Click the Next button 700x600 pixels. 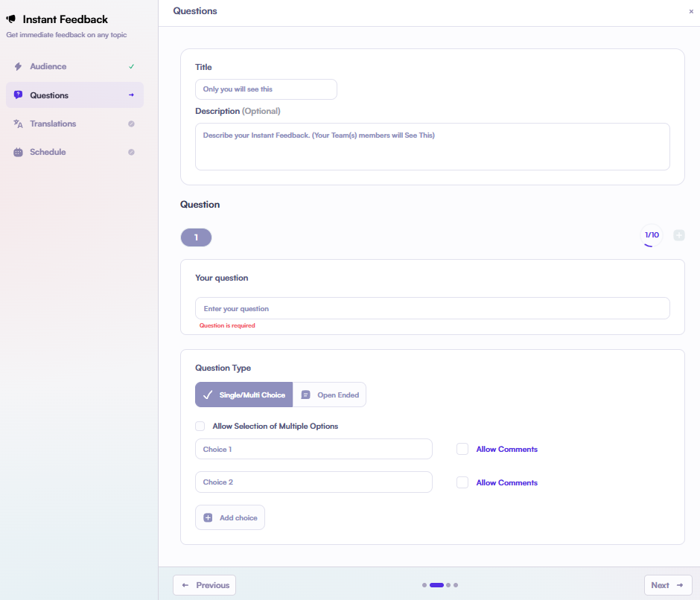667,585
